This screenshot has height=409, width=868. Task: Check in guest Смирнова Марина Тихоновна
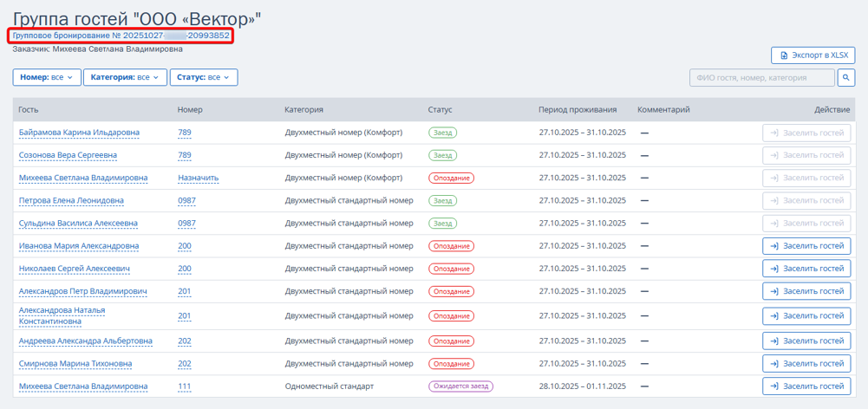(x=806, y=364)
